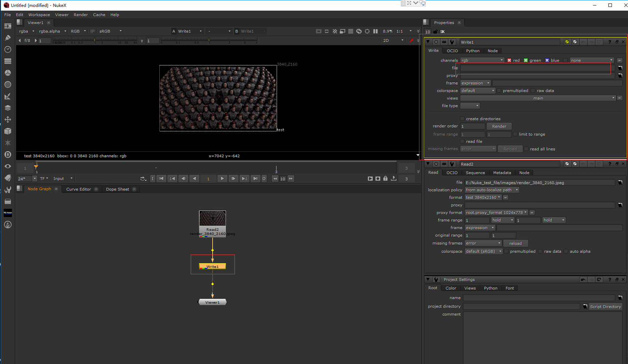Open the 3D nodes cube icon
This screenshot has height=364, width=628.
click(x=8, y=131)
